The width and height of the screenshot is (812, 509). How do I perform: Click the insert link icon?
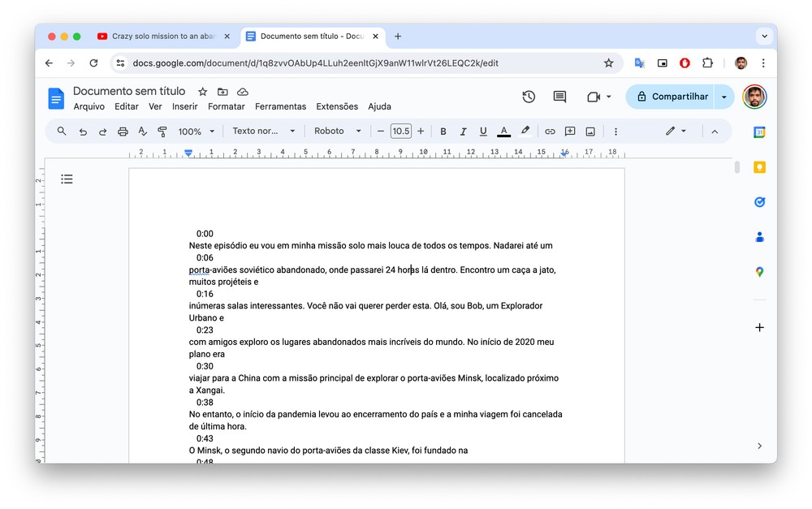coord(550,132)
